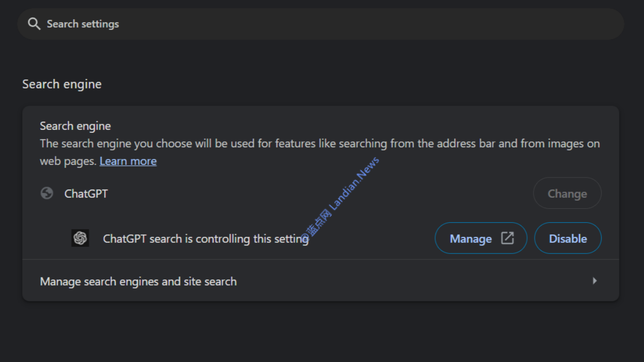
Task: Click the globe icon beside ChatGPT
Action: click(x=47, y=193)
